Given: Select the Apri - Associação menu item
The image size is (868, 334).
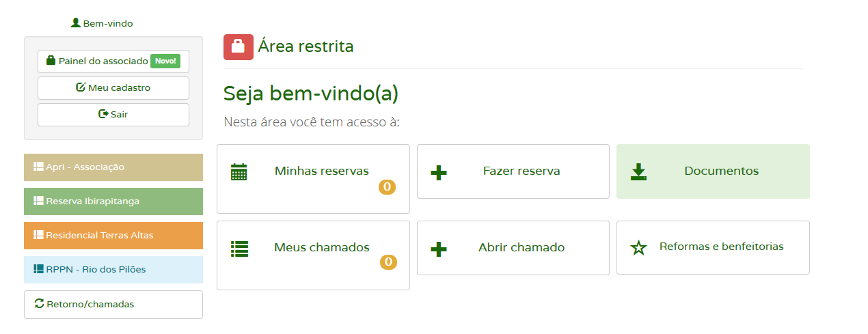Looking at the screenshot, I should point(113,167).
